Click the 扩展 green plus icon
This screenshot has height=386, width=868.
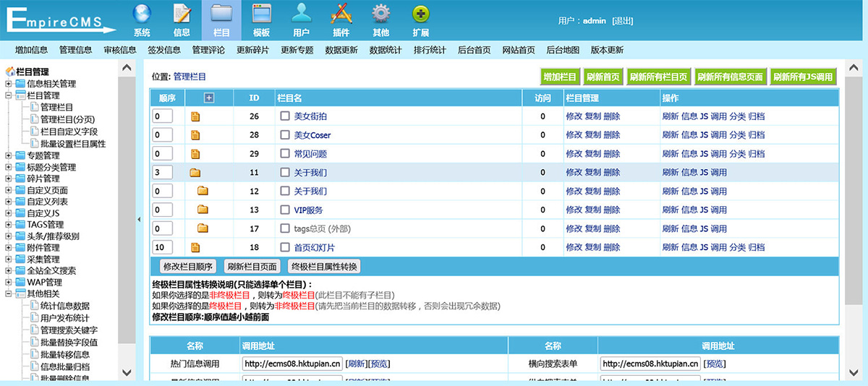point(420,14)
